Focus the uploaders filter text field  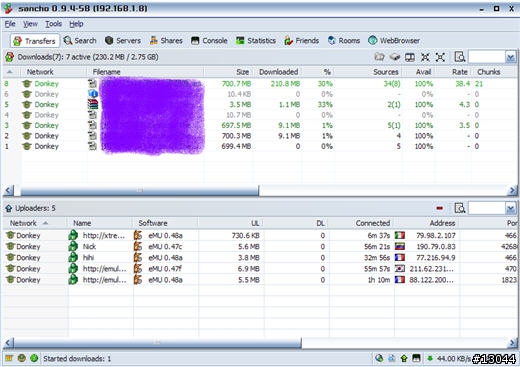click(x=486, y=209)
